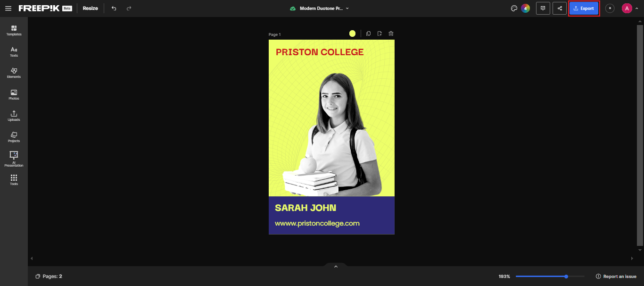Delete Page 1 with the trash icon

click(x=391, y=34)
